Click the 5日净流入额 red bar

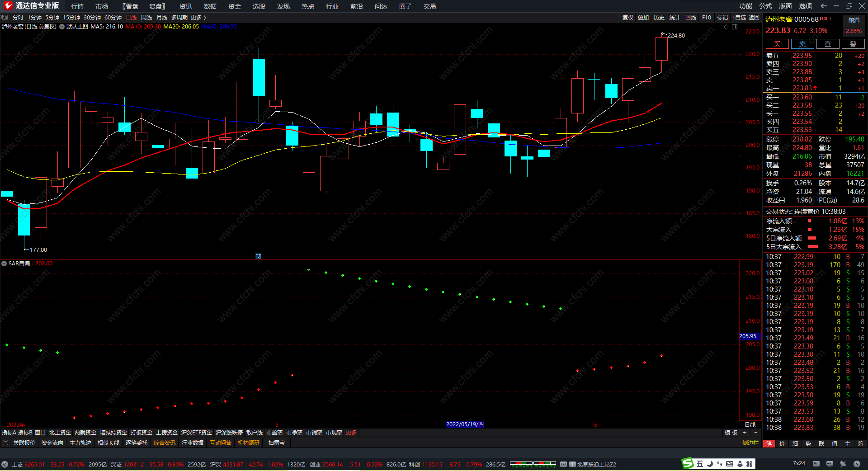tap(812, 238)
